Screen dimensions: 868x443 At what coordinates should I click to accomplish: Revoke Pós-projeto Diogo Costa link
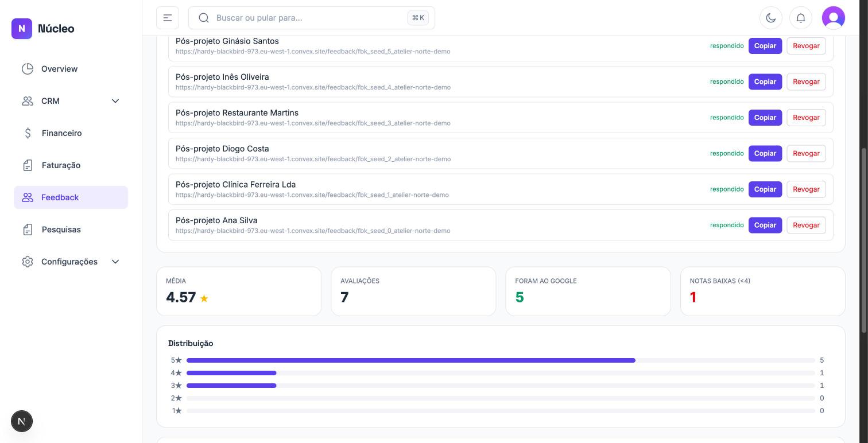coord(806,153)
